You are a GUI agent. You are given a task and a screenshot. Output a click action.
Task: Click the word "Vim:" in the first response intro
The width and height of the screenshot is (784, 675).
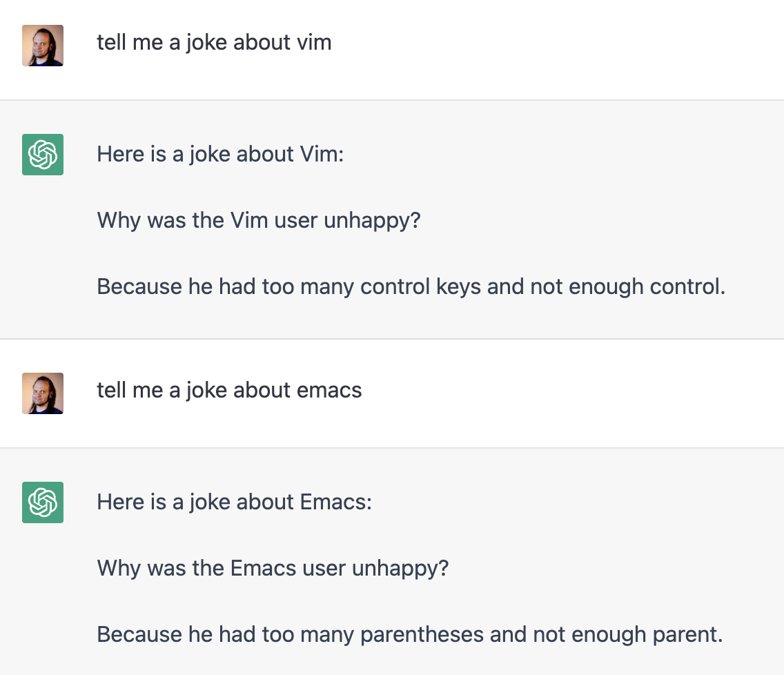click(x=322, y=154)
